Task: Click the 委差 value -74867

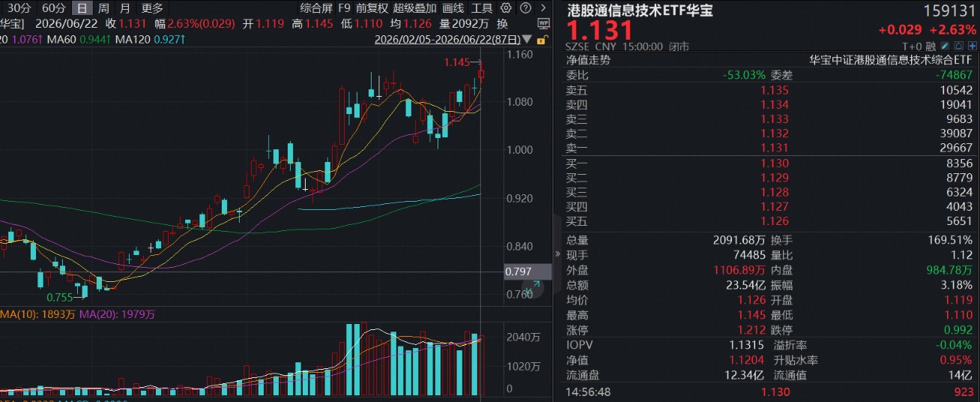Action: coord(954,75)
